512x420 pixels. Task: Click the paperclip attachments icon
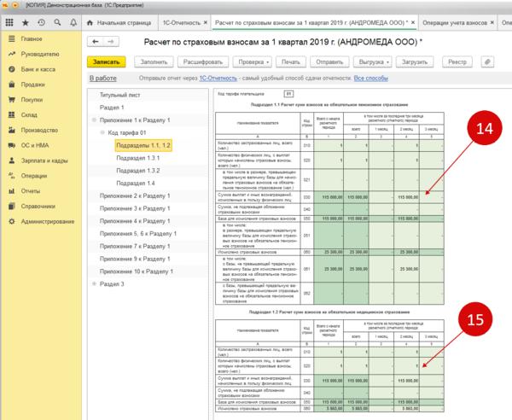487,61
